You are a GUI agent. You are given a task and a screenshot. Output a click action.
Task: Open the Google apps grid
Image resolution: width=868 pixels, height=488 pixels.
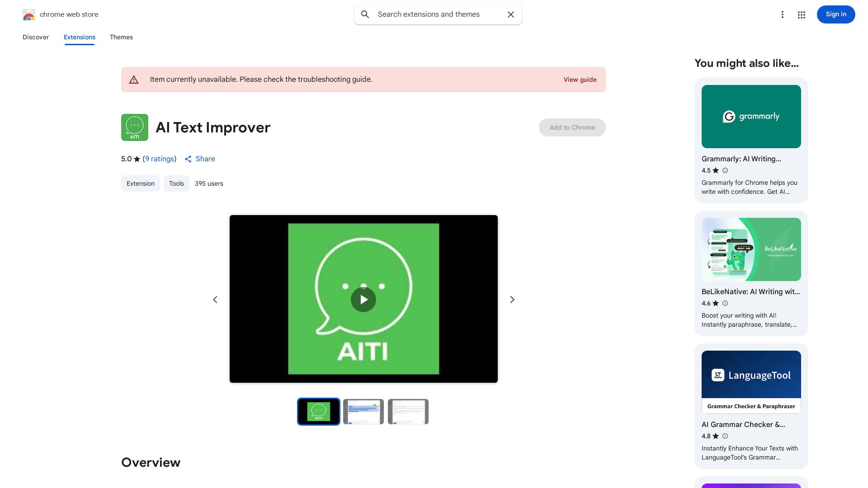tap(801, 14)
